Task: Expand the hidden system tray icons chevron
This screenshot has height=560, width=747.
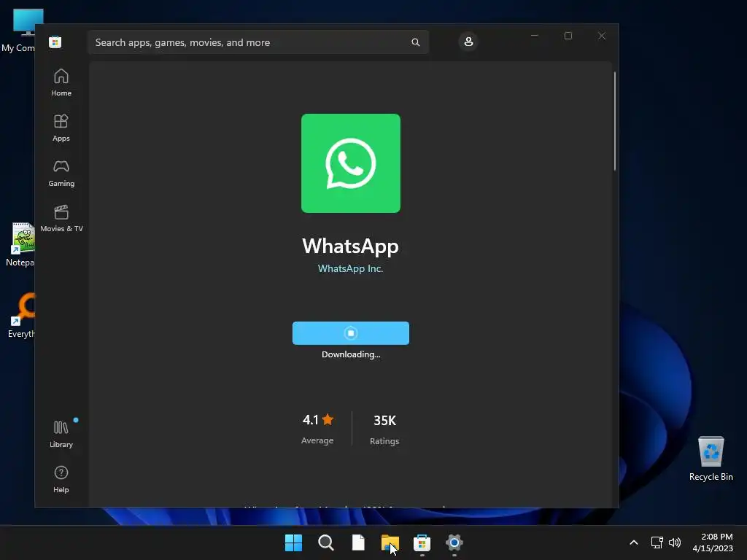Action: click(634, 542)
